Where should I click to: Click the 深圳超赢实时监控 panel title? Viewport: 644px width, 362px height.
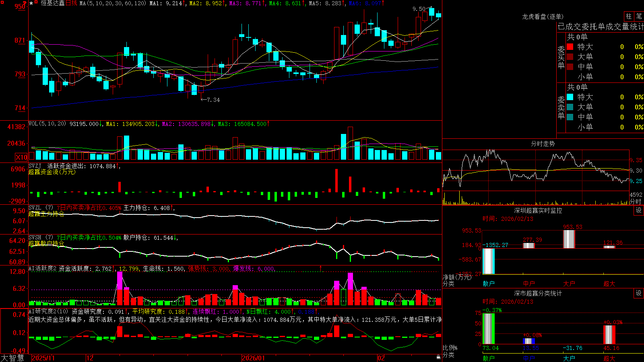(x=538, y=210)
